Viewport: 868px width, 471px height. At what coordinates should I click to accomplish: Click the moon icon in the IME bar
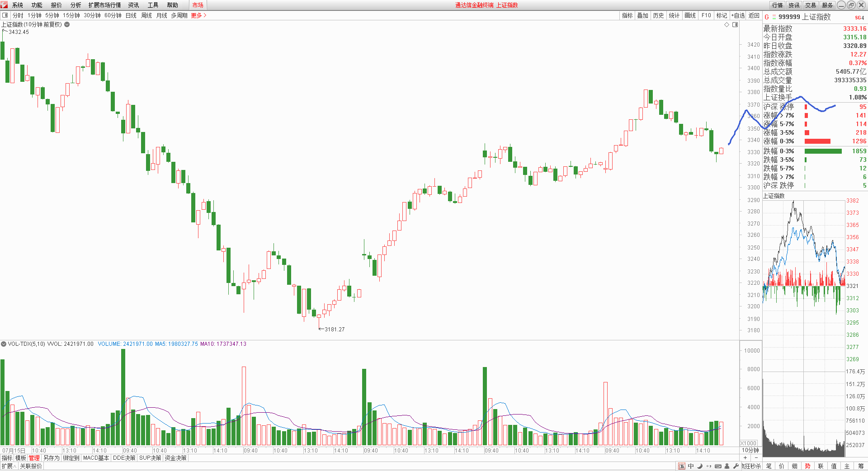click(x=700, y=466)
